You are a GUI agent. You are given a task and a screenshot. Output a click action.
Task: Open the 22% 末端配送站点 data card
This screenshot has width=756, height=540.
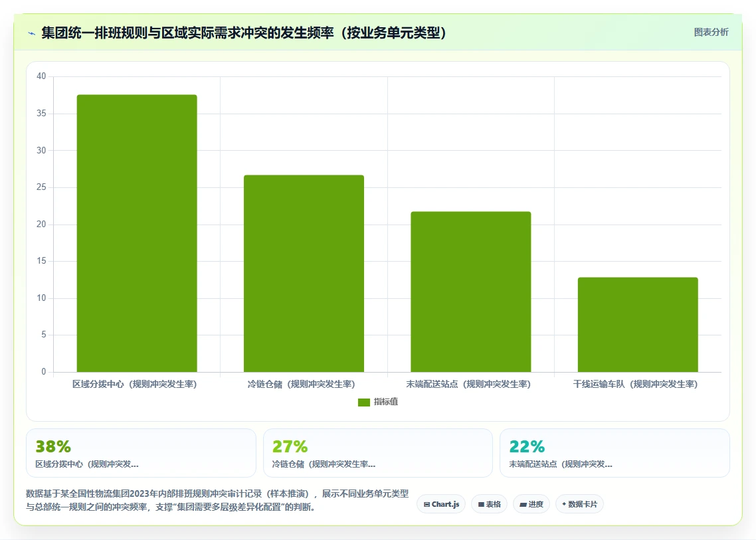click(614, 453)
